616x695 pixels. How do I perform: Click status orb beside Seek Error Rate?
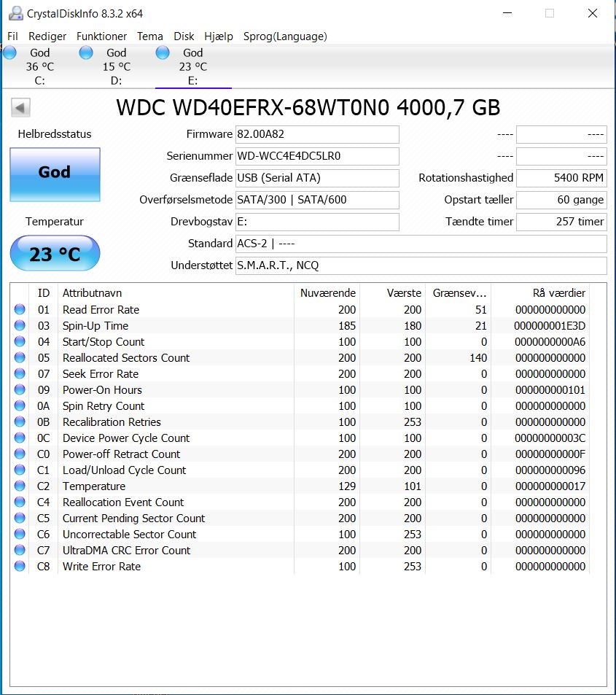coord(20,373)
